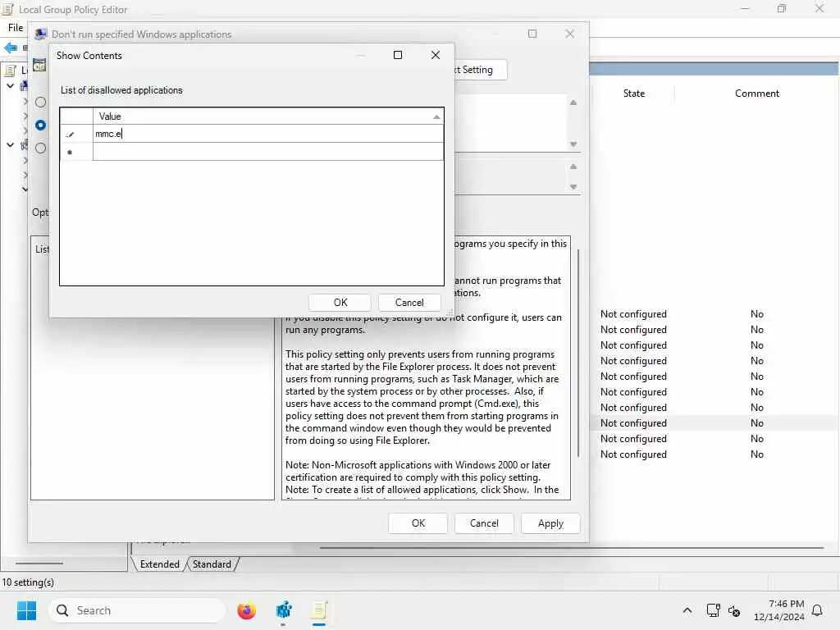840x630 pixels.
Task: Click Apply in the policy setting dialog
Action: click(550, 523)
